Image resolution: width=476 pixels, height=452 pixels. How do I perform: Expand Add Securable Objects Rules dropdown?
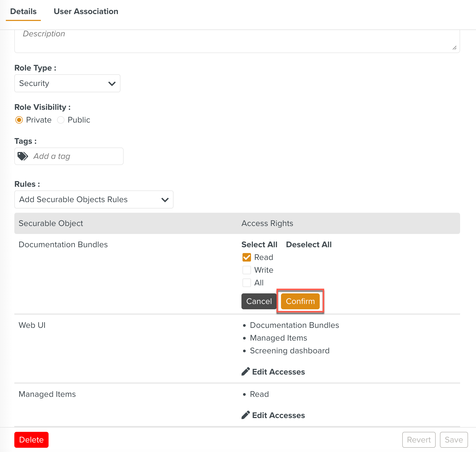pyautogui.click(x=94, y=199)
